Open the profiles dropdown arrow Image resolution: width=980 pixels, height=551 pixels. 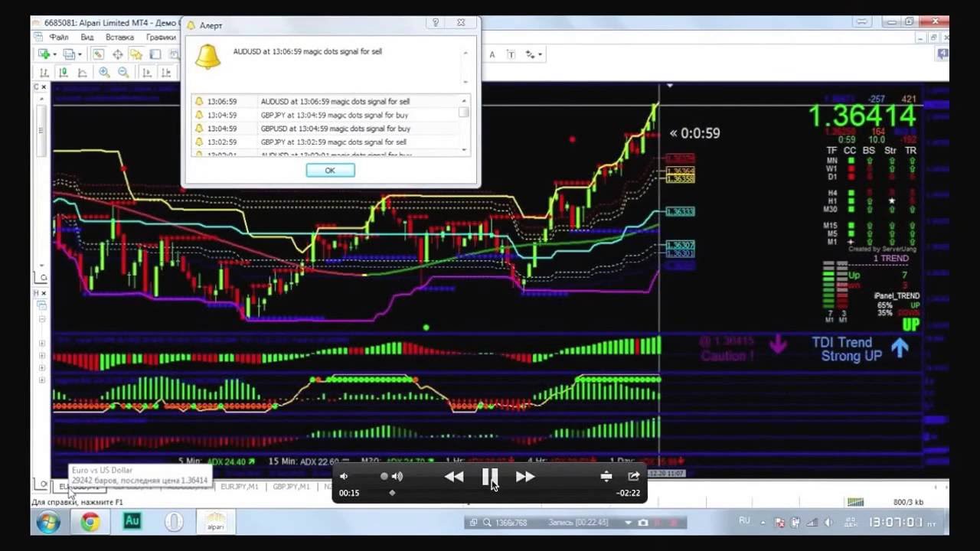(x=79, y=54)
